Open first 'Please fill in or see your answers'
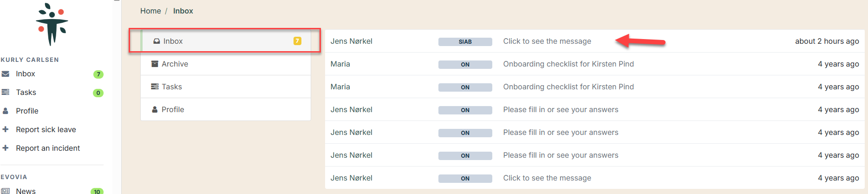 (594, 109)
